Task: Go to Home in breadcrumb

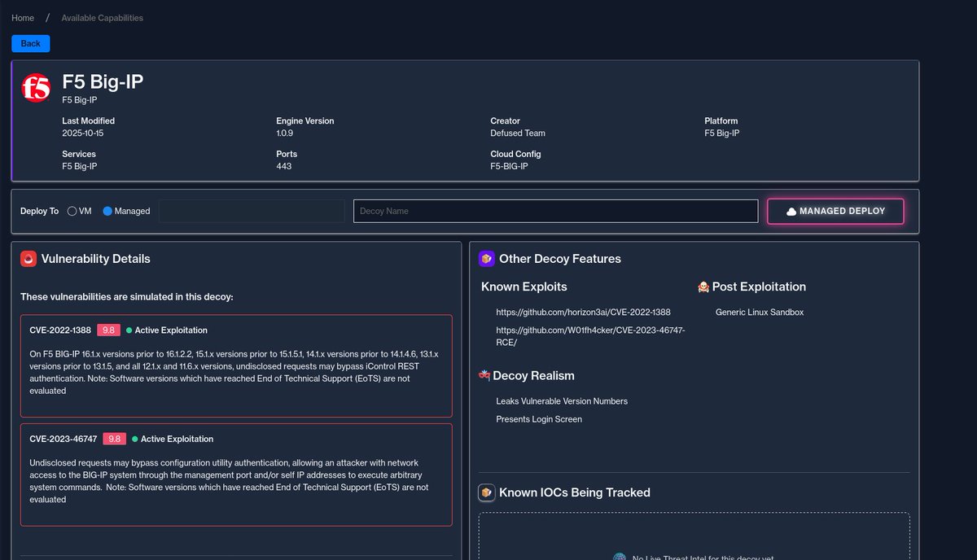Action: [23, 18]
